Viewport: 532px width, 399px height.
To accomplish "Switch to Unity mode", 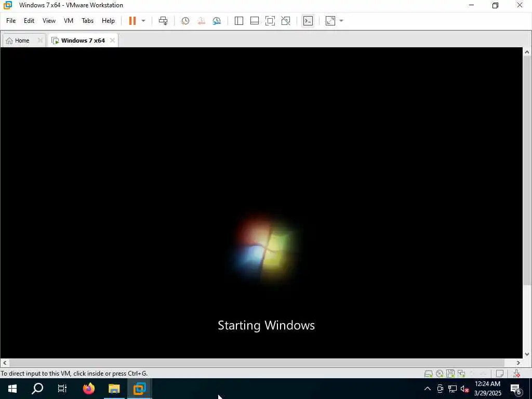I will (x=286, y=21).
